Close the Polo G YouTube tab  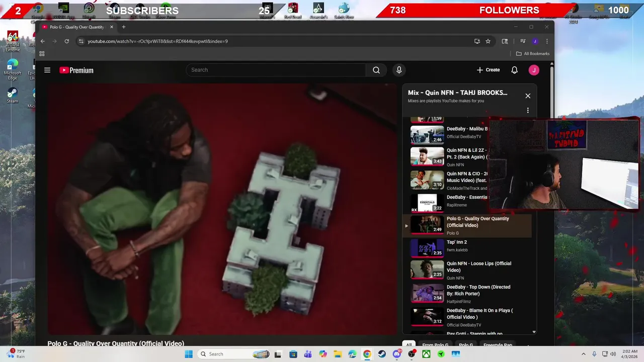click(x=112, y=27)
